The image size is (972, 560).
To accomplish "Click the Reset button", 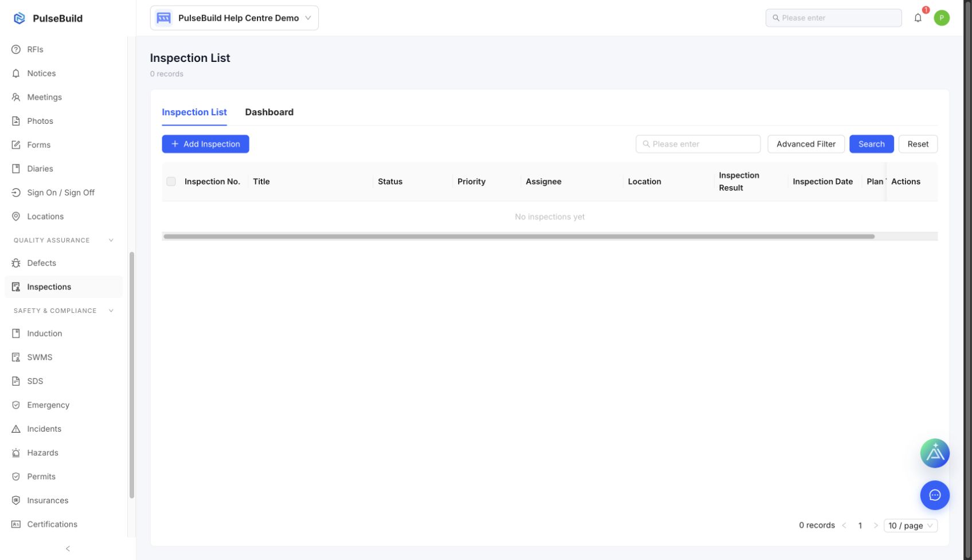I will coord(918,144).
